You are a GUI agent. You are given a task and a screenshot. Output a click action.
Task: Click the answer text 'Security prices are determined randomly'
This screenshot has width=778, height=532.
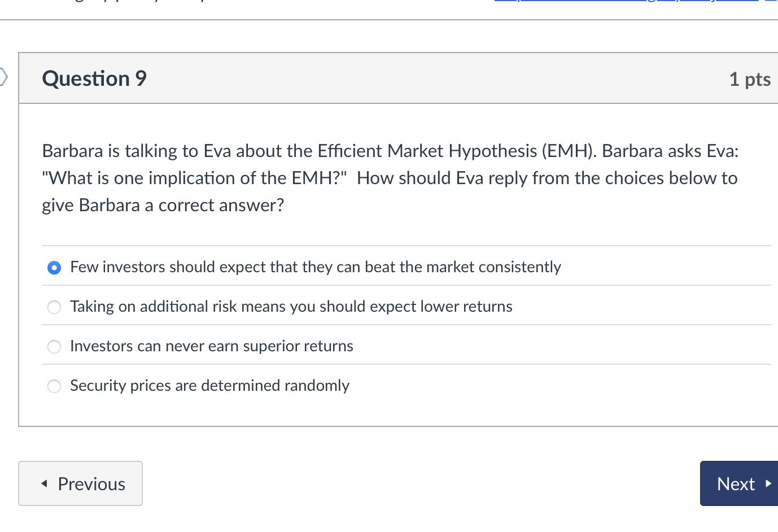[x=209, y=385]
